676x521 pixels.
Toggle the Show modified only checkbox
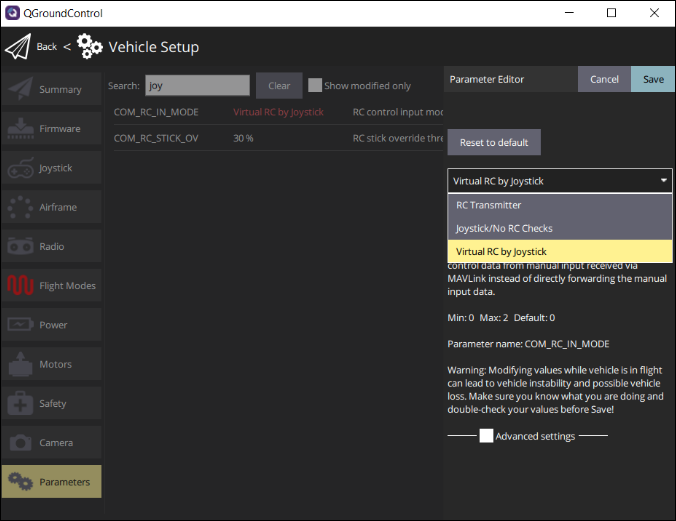pyautogui.click(x=315, y=85)
